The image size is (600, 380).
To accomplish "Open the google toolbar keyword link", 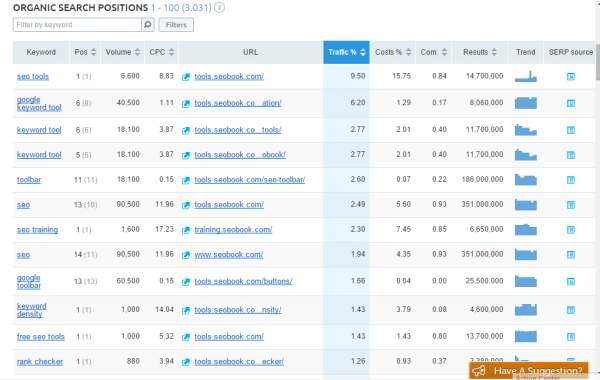I will (x=29, y=282).
